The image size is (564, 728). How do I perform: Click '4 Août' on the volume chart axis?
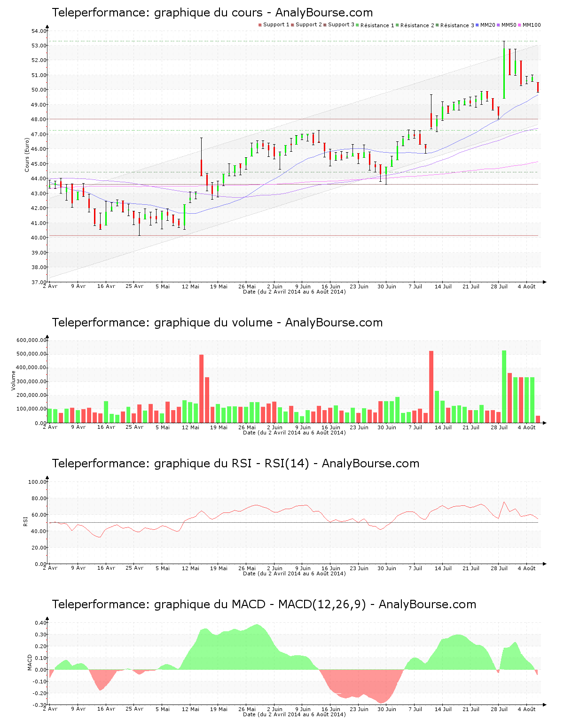526,427
